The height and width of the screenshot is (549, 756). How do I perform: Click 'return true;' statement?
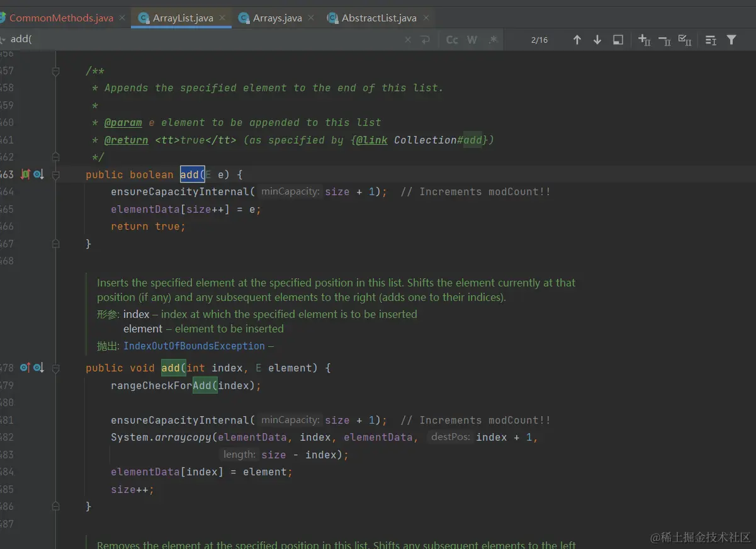point(149,226)
